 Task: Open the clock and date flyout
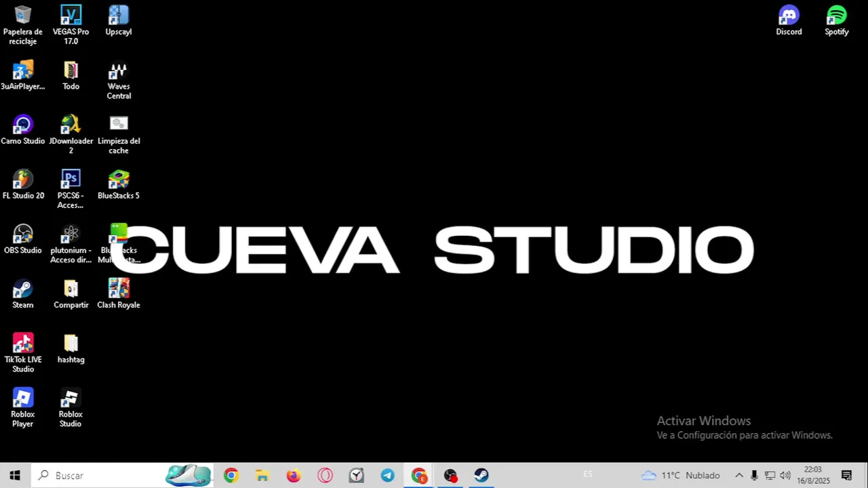(x=813, y=475)
